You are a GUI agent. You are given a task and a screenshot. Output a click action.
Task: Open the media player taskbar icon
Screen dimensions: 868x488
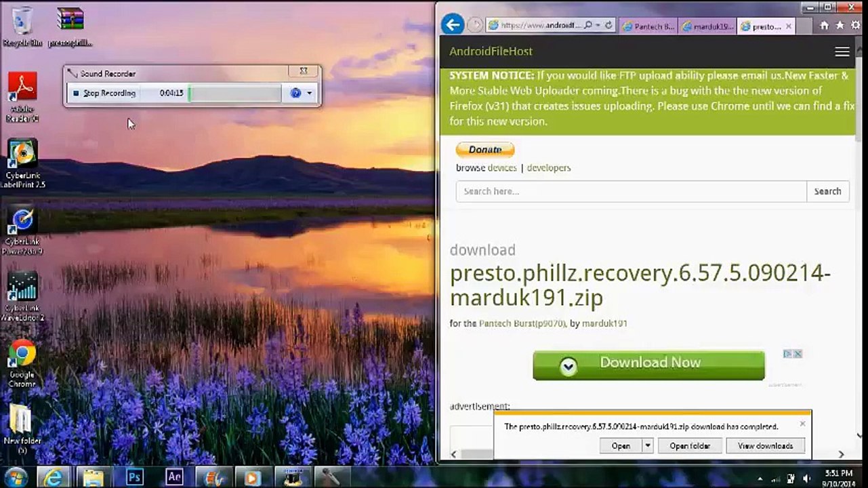pos(252,476)
